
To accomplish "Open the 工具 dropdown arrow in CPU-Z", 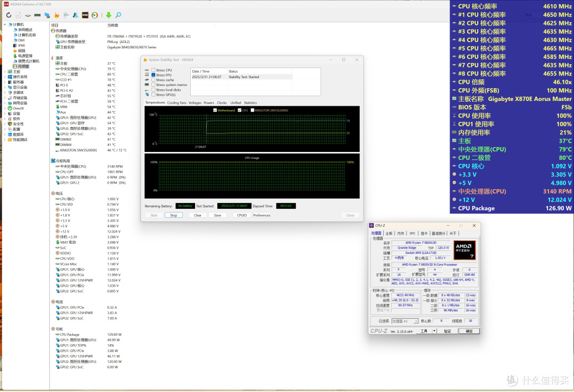I will click(434, 331).
